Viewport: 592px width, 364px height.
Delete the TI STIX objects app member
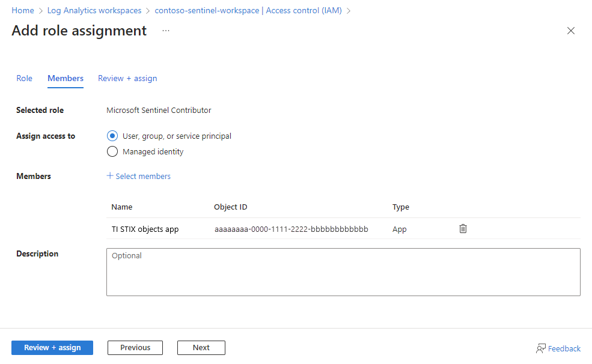(x=463, y=228)
